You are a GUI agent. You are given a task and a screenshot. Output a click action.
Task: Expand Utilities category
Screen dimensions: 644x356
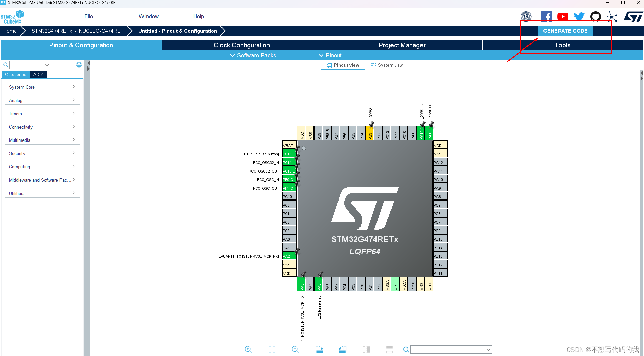[x=42, y=193]
